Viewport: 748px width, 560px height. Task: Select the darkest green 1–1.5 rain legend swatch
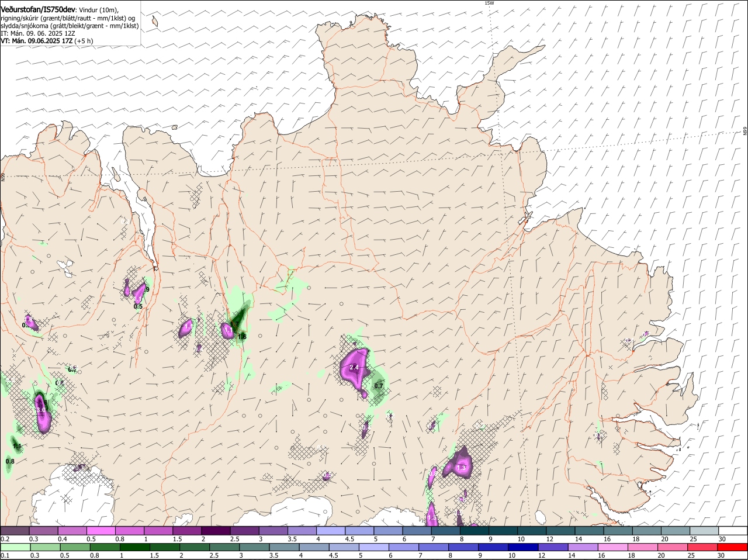click(x=134, y=547)
